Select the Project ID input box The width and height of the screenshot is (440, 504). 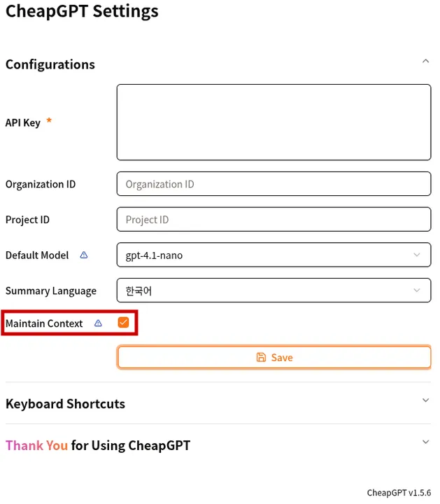click(274, 220)
